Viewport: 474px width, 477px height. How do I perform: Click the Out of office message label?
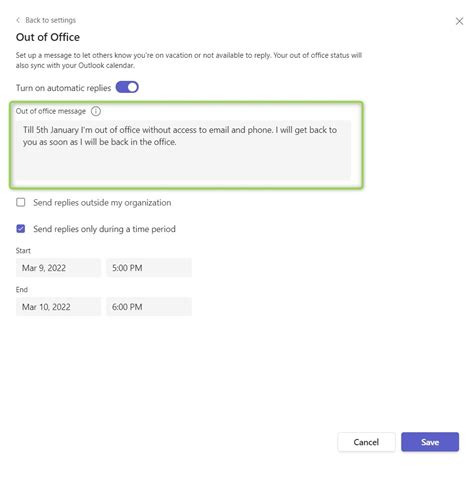coord(51,111)
